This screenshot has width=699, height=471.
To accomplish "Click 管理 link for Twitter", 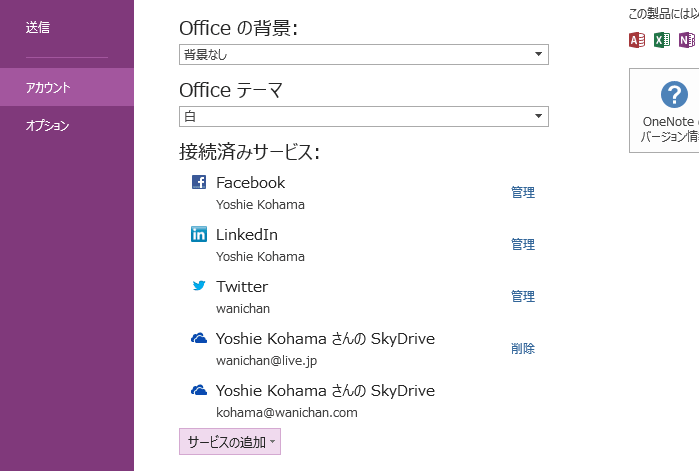I will [x=523, y=296].
